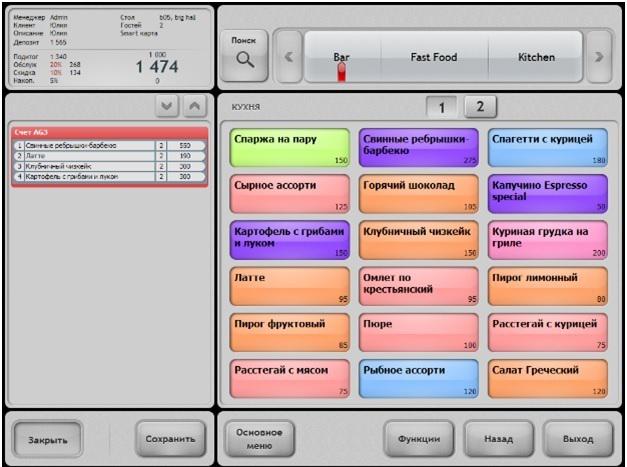Select order row Свинные ребрышки барбекю
Screen dimensions: 627x467
110,146
